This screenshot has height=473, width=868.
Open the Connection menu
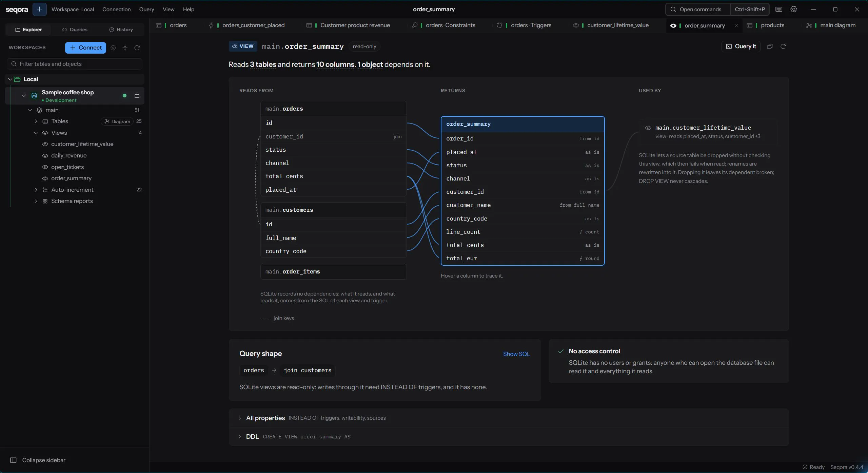(x=116, y=9)
